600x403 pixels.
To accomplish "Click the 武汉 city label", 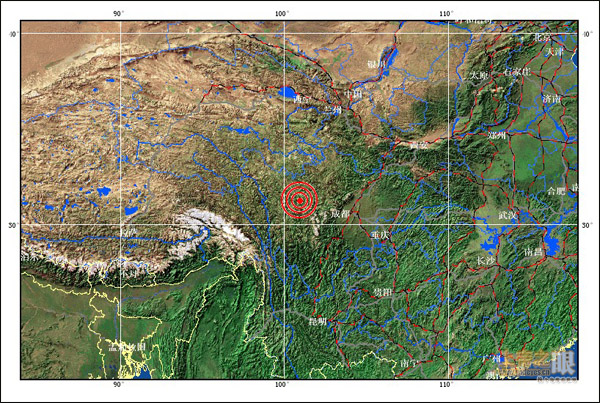I will click(507, 215).
